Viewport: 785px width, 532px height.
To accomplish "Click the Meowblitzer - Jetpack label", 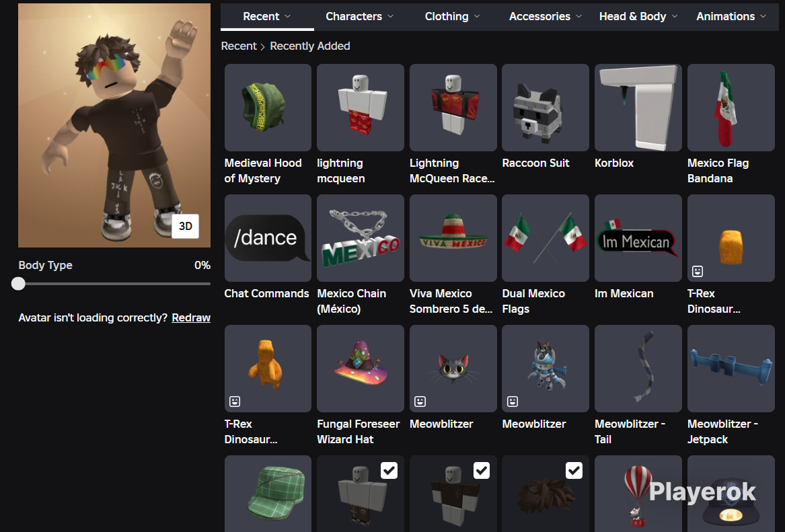I will pos(723,431).
